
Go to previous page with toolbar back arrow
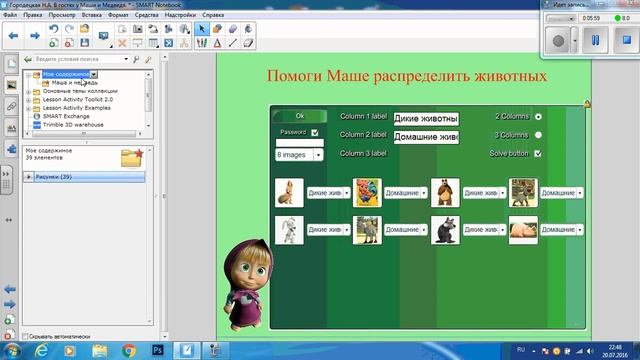pyautogui.click(x=13, y=36)
